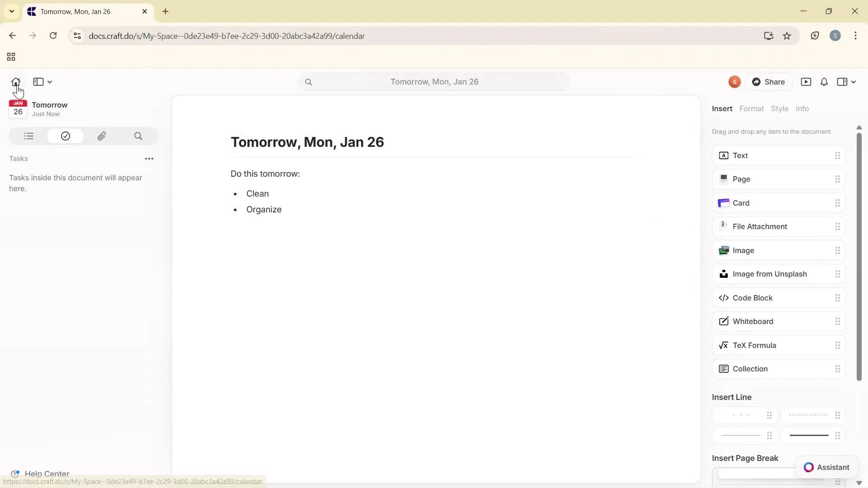The height and width of the screenshot is (488, 868).
Task: Open notifications bell
Action: pyautogui.click(x=823, y=82)
